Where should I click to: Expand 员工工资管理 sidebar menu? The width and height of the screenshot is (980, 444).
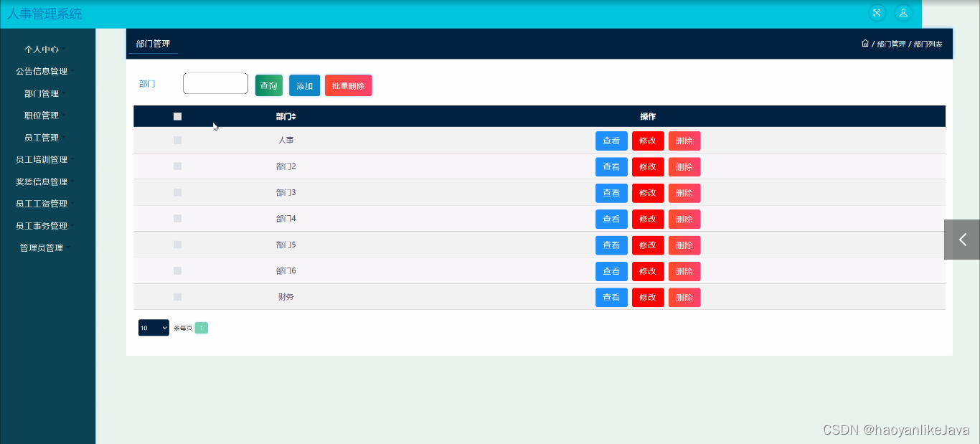coord(45,204)
